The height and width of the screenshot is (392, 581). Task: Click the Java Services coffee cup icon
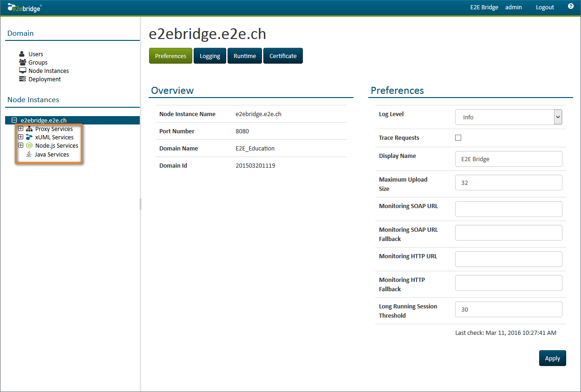(29, 155)
